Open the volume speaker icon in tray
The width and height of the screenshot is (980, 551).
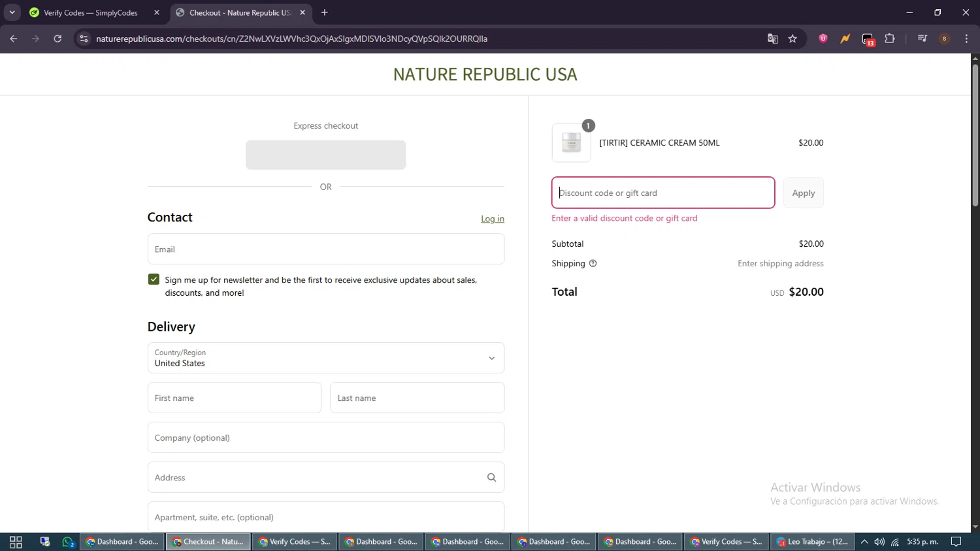point(879,542)
